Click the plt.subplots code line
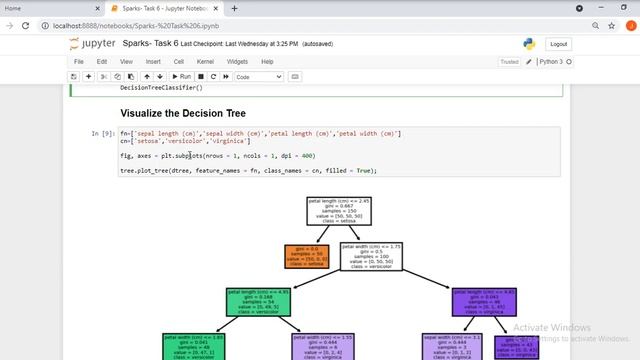Screen dimensions: 640x360 click(x=218, y=156)
